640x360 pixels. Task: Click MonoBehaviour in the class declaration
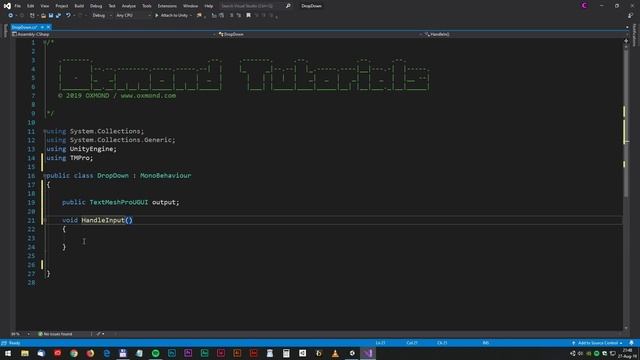[165, 176]
